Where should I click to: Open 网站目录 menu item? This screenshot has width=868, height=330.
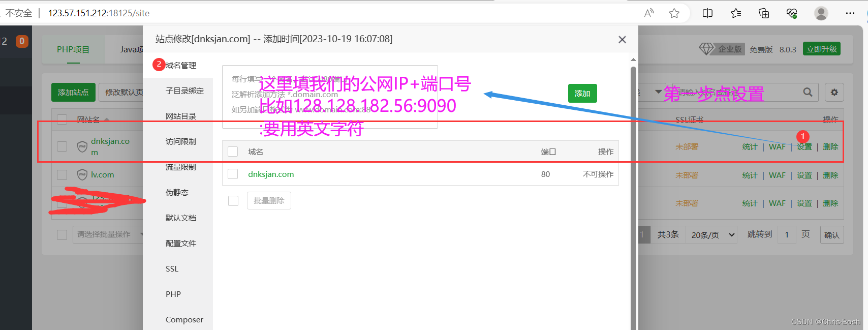[181, 116]
